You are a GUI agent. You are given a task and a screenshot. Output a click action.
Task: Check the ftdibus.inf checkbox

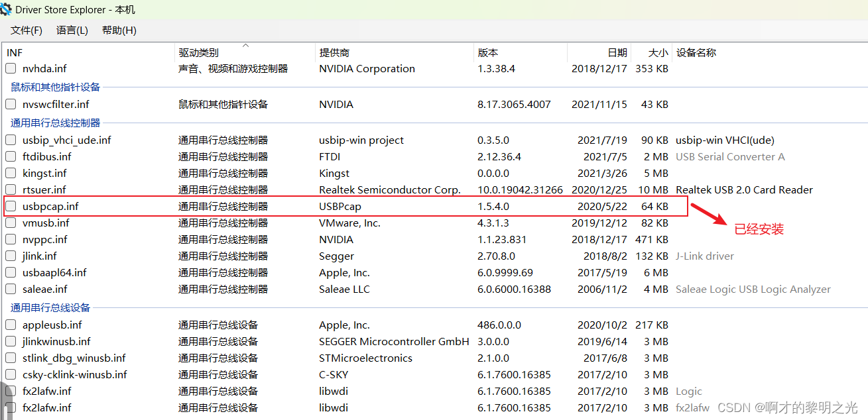tap(11, 156)
